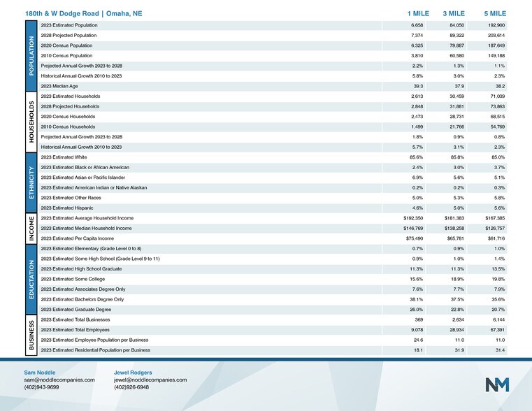Viewport: 532px width, 411px height.
Task: Select the EDUCTATION section label
Action: pyautogui.click(x=31, y=279)
